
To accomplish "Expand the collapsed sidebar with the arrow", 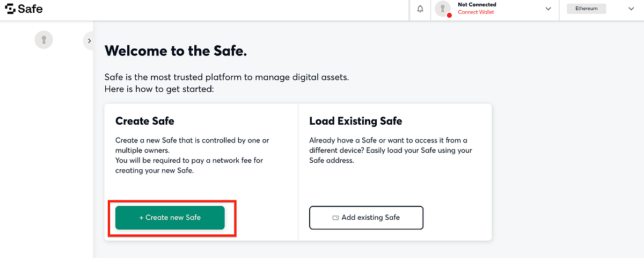I will (x=89, y=41).
